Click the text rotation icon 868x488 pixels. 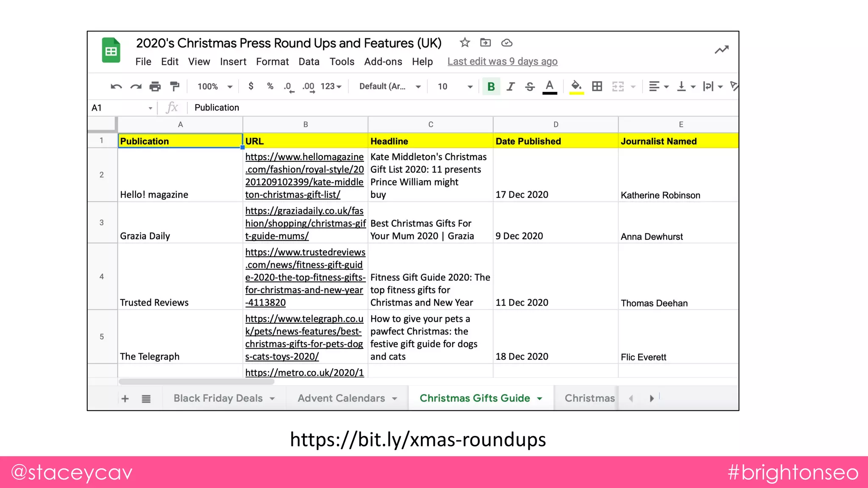tap(734, 86)
